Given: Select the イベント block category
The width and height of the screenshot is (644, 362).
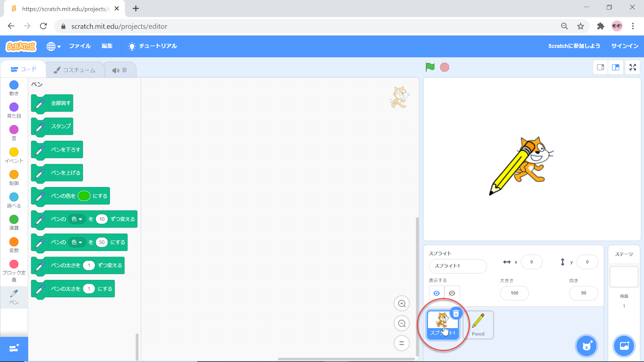Looking at the screenshot, I should (14, 155).
